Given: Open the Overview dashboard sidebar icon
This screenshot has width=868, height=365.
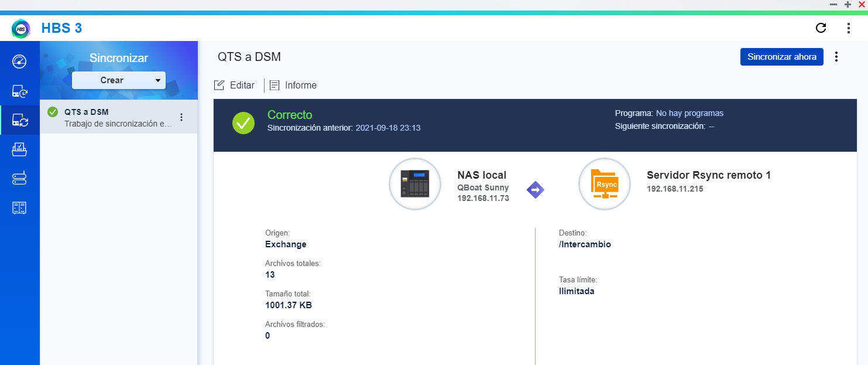Looking at the screenshot, I should point(19,61).
